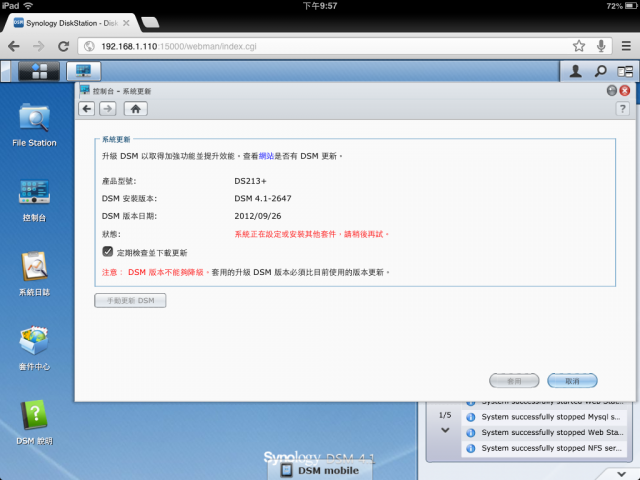Open File Station desktop icon

tap(34, 124)
